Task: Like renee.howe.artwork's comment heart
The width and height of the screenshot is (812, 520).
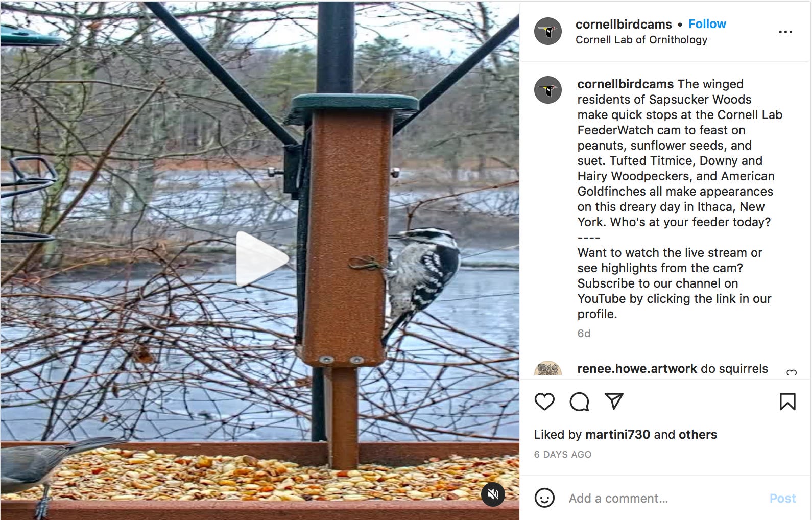Action: point(792,372)
